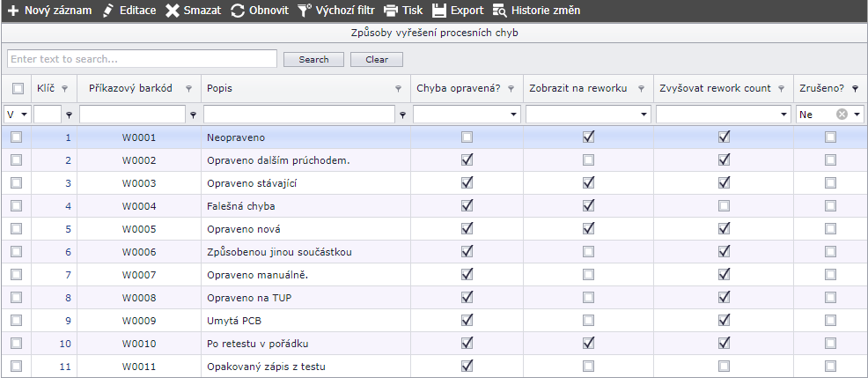Click the Smazat delete X icon

[x=173, y=11]
